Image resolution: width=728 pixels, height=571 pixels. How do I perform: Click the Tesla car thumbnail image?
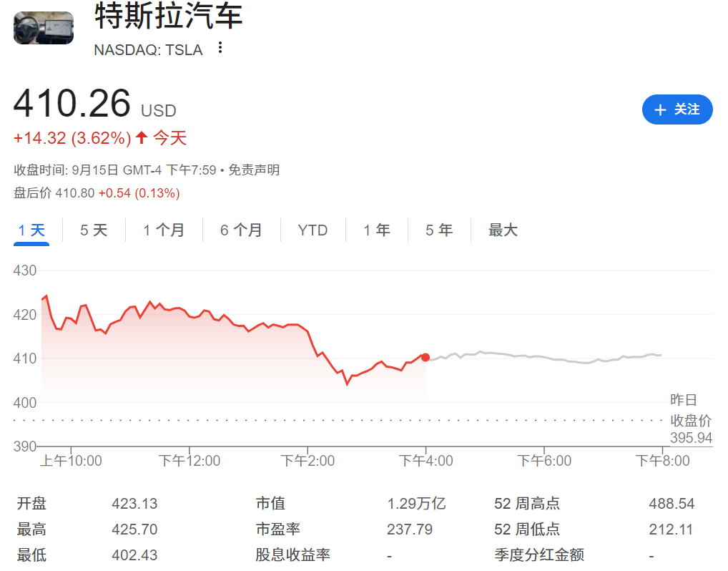[44, 28]
